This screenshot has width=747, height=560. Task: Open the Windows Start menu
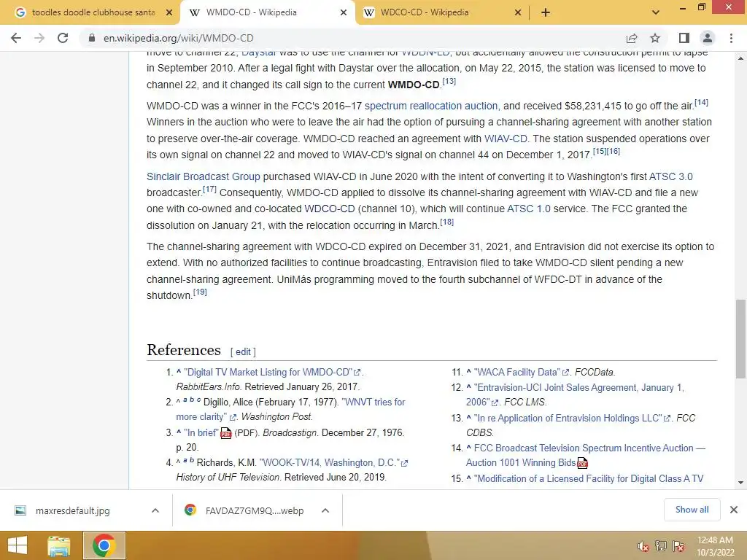pyautogui.click(x=18, y=545)
